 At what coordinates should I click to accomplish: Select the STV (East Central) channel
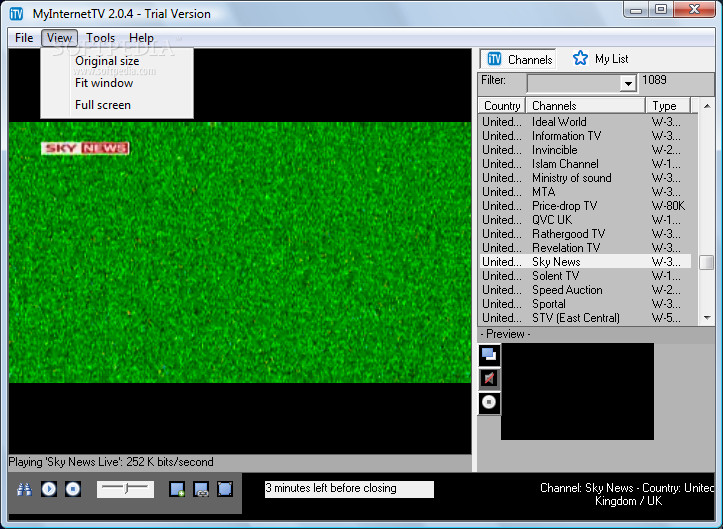[x=586, y=318]
